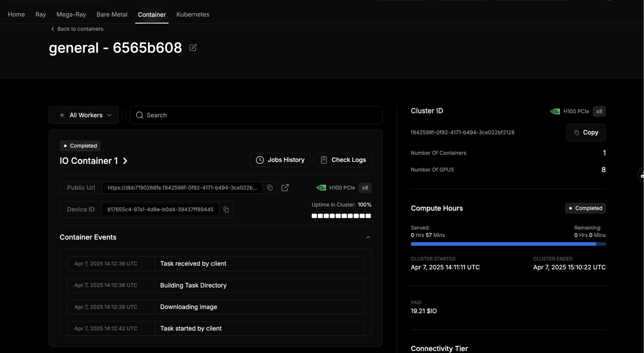Open Jobs History
644x353 pixels.
(x=280, y=160)
